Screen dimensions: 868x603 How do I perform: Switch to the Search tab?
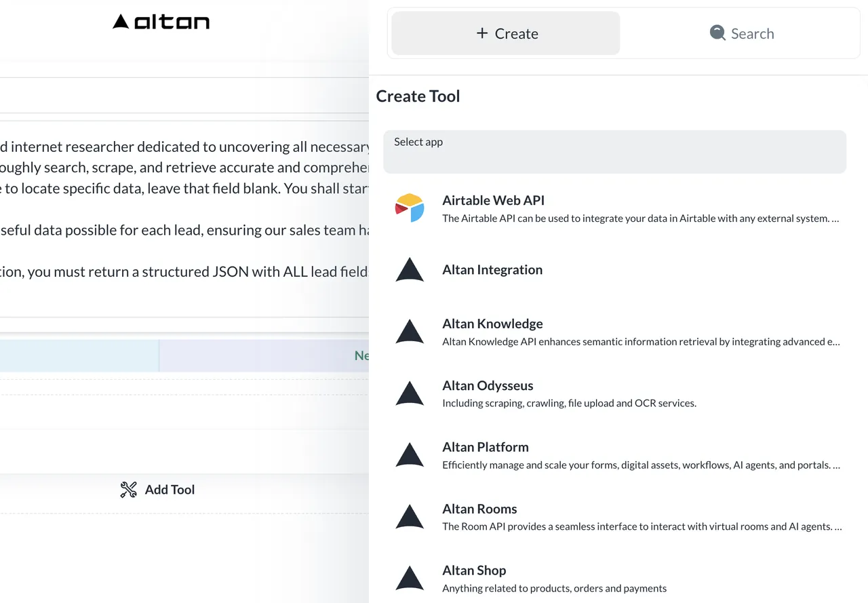click(741, 33)
